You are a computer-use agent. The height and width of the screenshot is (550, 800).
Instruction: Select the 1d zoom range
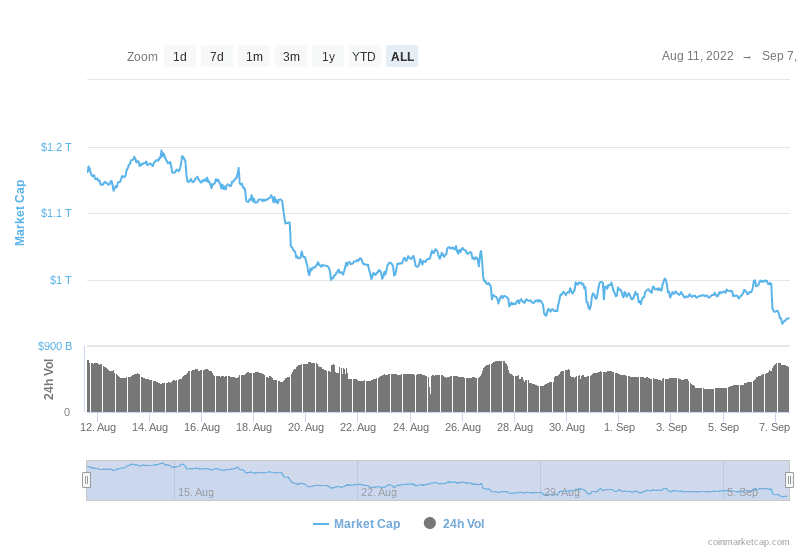[x=180, y=57]
